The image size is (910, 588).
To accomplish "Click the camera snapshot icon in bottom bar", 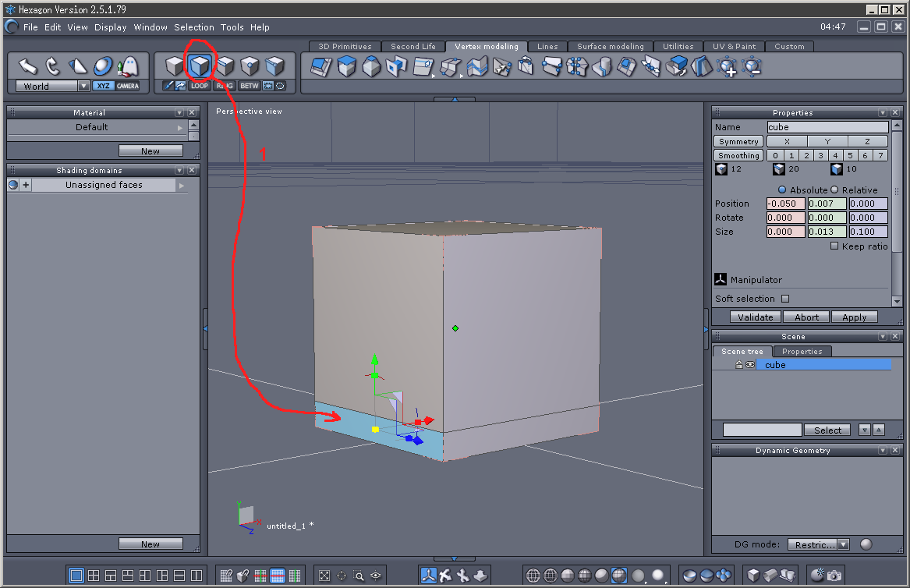I will (834, 576).
